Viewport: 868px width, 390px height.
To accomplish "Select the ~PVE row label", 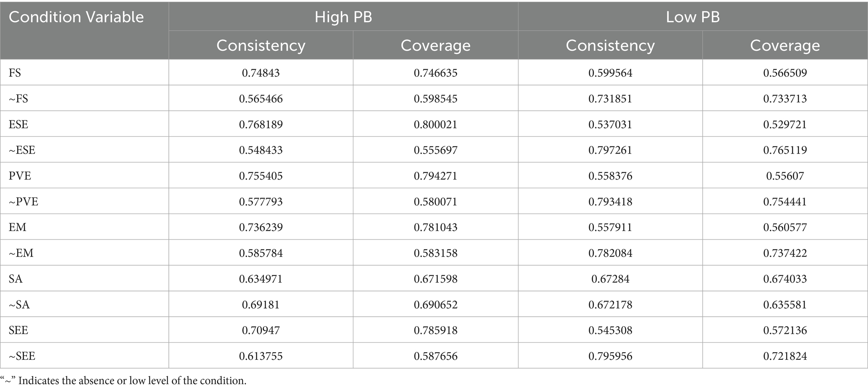I will coord(23,202).
